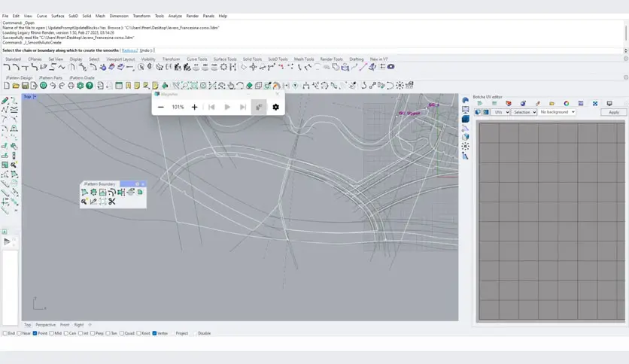Add a new viewport tab with plus icon

90,325
